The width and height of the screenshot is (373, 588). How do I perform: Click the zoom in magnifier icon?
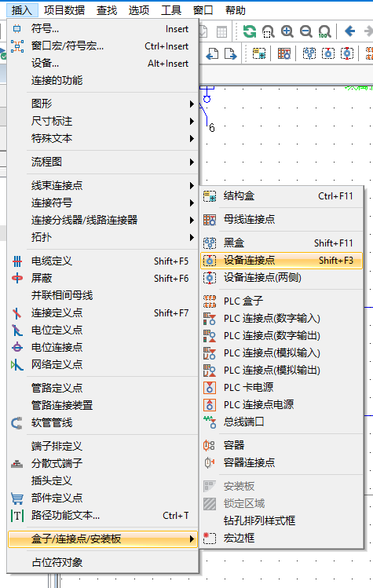point(287,31)
